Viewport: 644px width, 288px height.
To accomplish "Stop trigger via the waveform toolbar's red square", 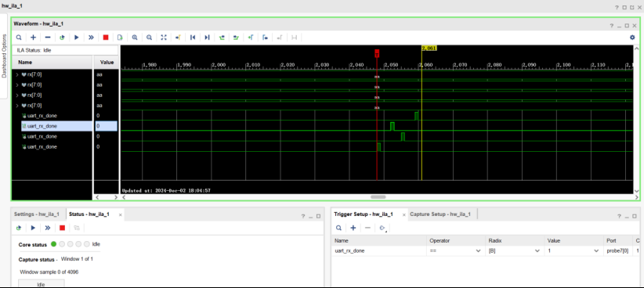I will [x=106, y=38].
